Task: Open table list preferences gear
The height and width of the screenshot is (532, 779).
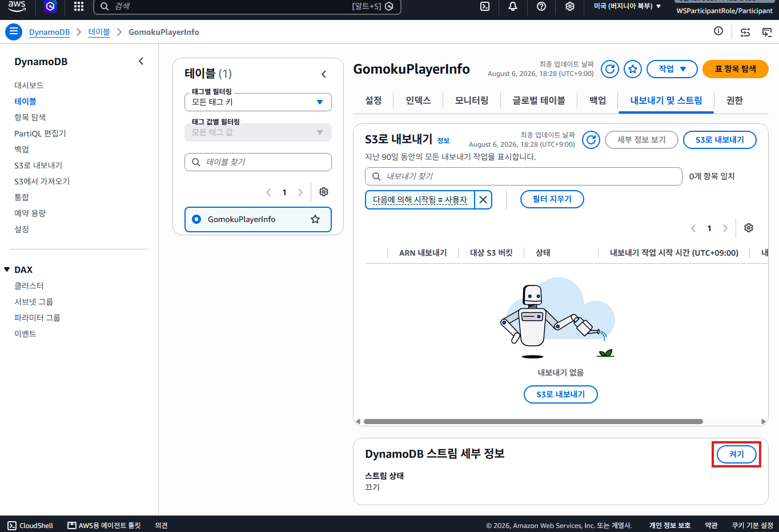Action: click(324, 192)
